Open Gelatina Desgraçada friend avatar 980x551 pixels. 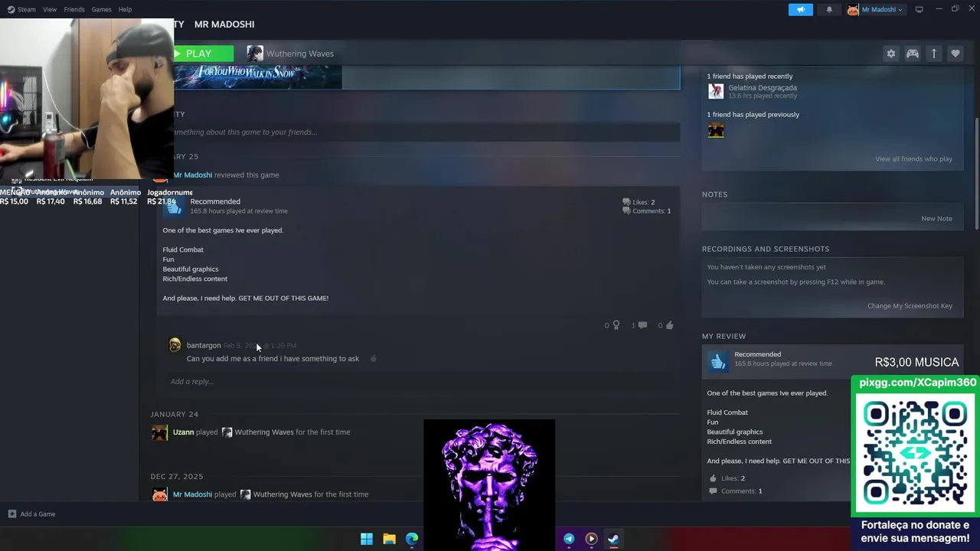(x=716, y=92)
